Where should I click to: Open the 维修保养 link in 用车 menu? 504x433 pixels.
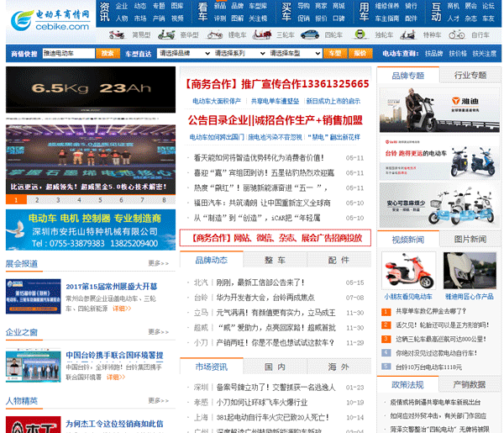[x=387, y=6]
